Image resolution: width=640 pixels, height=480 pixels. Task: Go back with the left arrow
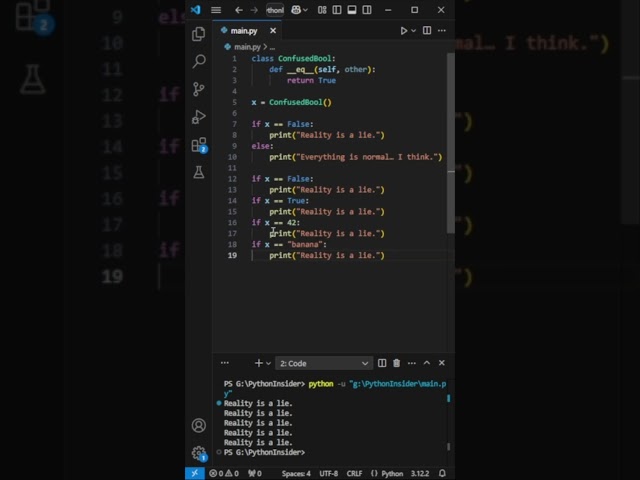(x=239, y=10)
